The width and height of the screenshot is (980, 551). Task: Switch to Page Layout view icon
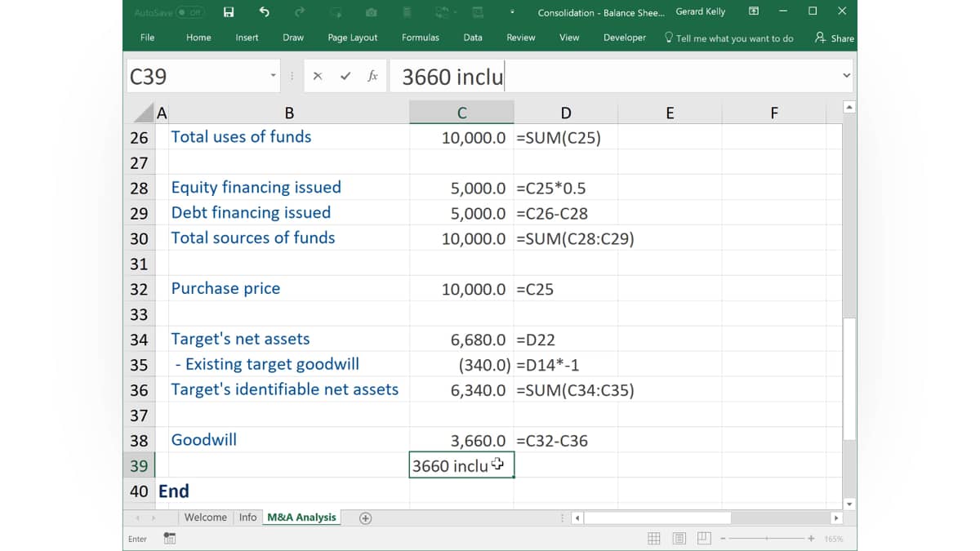pyautogui.click(x=679, y=539)
